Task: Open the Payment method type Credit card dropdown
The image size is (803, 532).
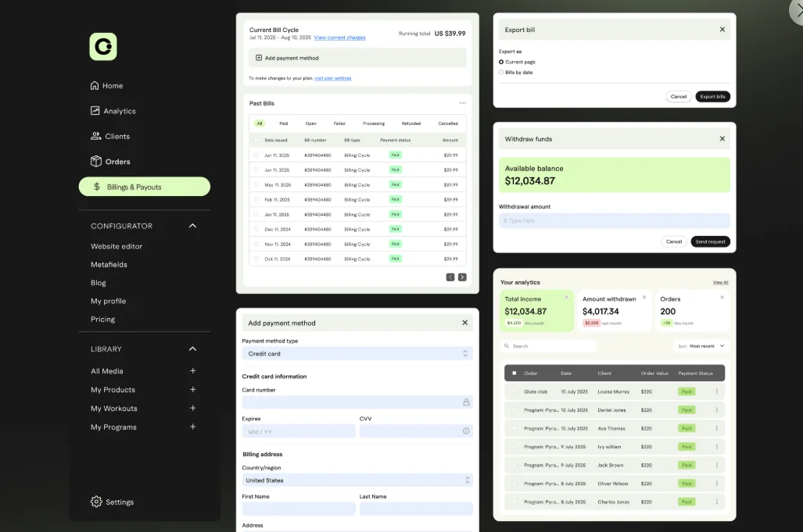Action: (x=357, y=353)
